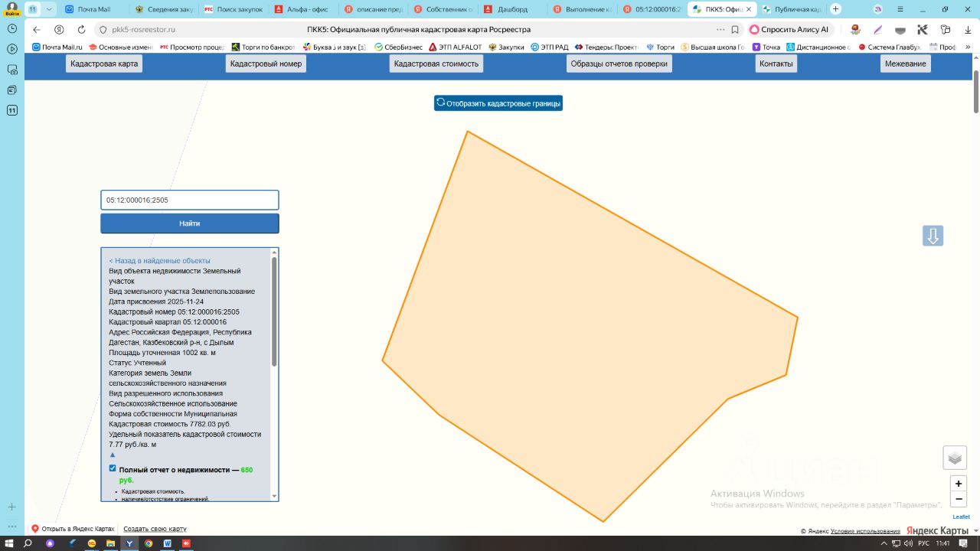Switch to the Публичная карта tab

792,9
